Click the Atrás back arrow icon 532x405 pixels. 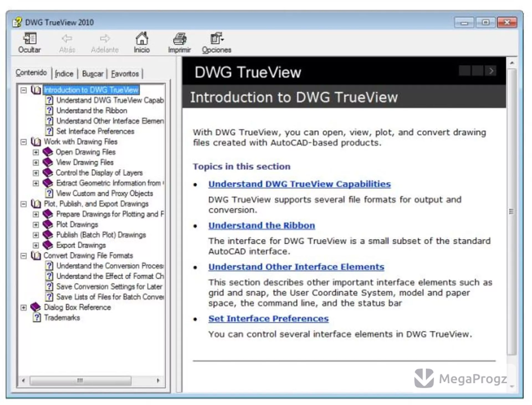(67, 38)
